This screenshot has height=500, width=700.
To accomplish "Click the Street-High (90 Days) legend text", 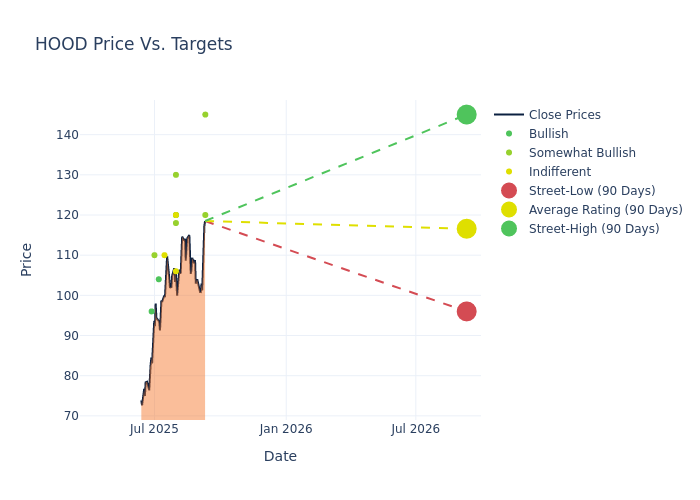I will pos(594,229).
